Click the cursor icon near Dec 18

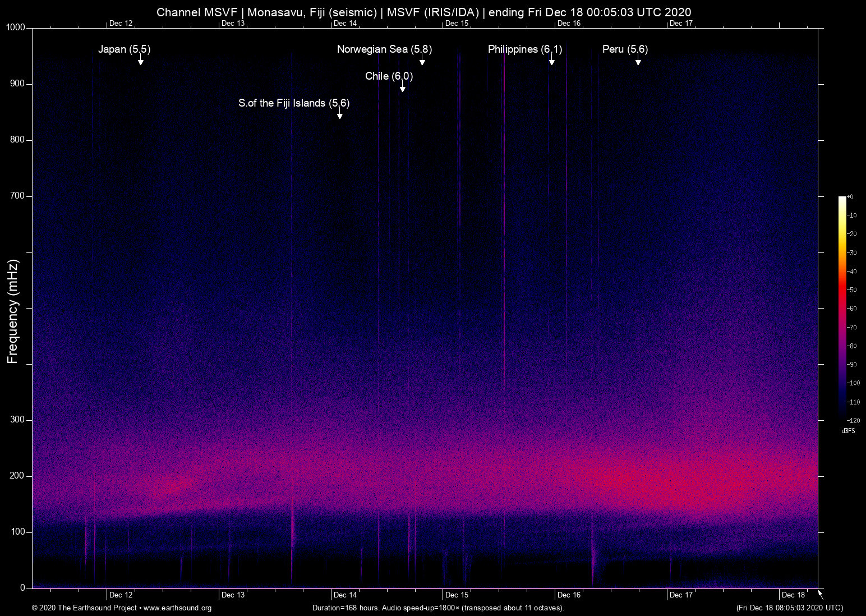[819, 595]
